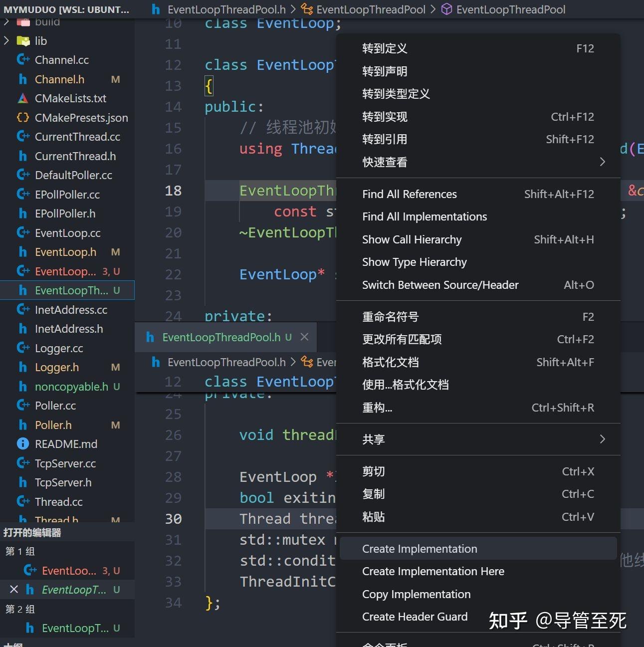The image size is (644, 647).
Task: Click EventLoopThreadPool class breadcrumb at top
Action: tap(371, 9)
